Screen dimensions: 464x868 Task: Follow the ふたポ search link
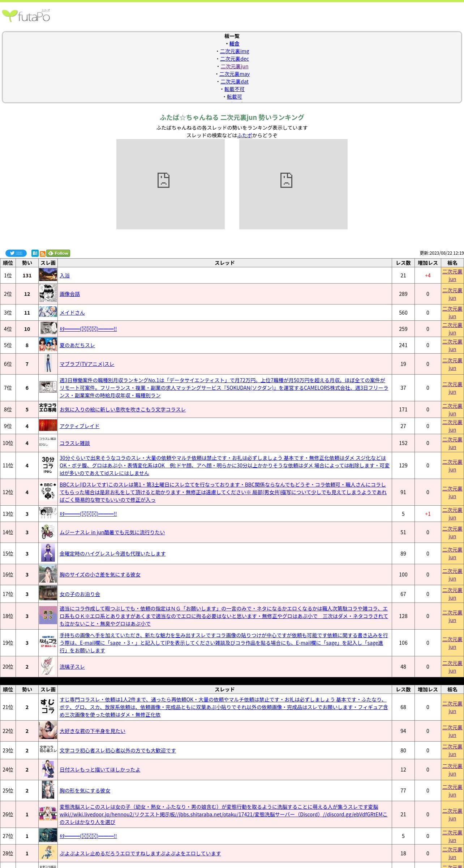coord(245,135)
